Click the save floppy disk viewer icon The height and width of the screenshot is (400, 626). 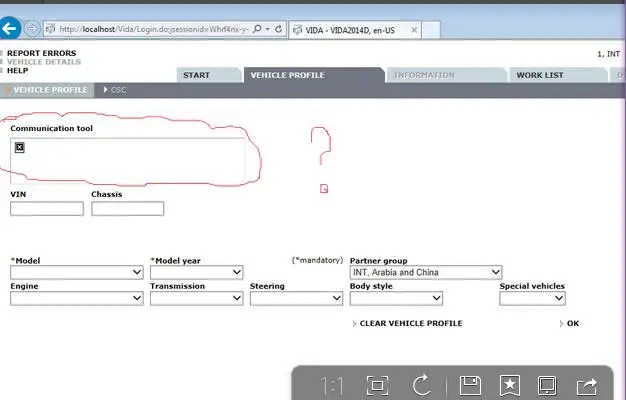point(470,386)
